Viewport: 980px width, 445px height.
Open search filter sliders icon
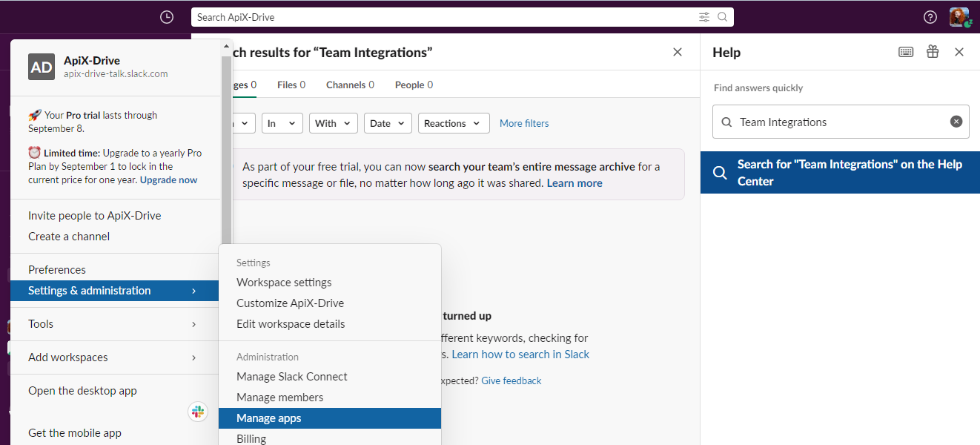pos(704,17)
